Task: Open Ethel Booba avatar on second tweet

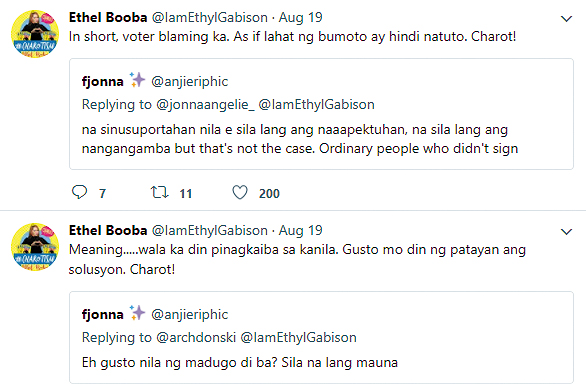Action: [x=35, y=247]
